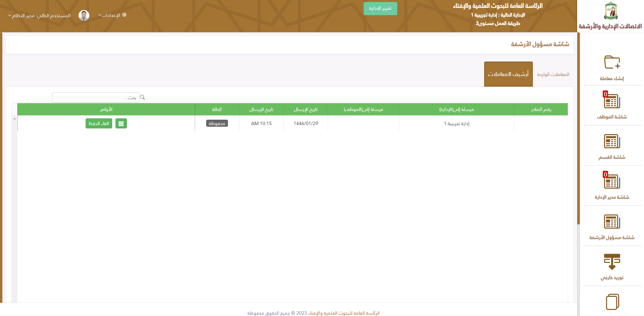Click the magnifier search icon
This screenshot has width=644, height=316.
point(142,97)
